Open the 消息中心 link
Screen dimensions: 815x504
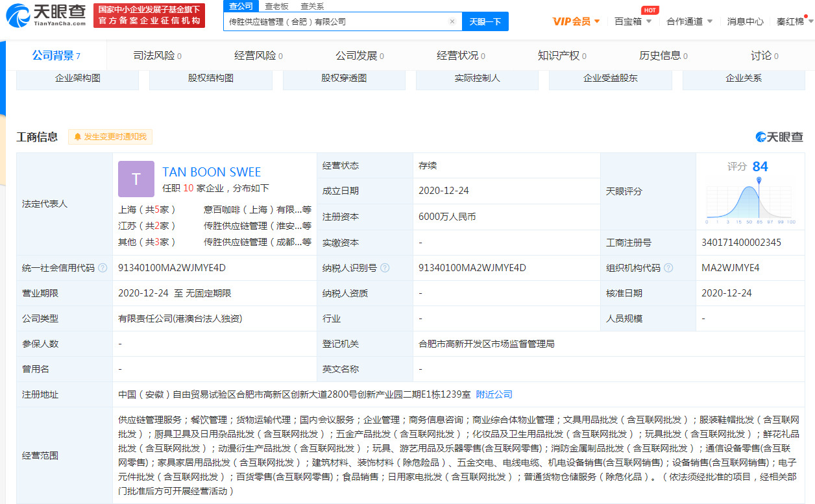(745, 21)
